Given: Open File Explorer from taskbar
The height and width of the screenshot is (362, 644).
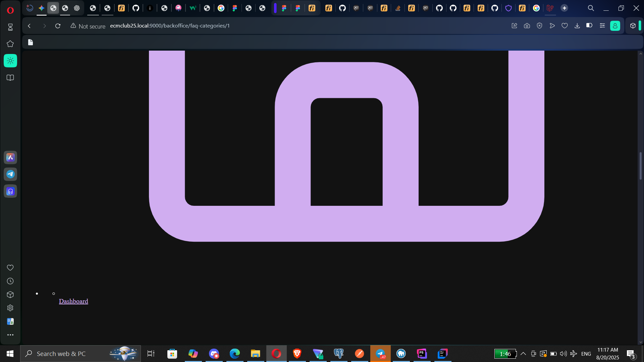Looking at the screenshot, I should (256, 354).
